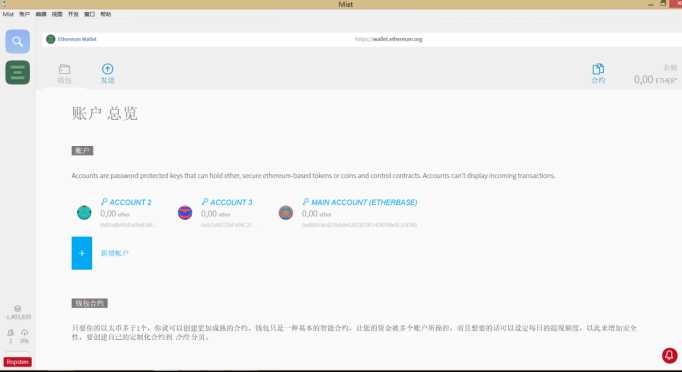Open MAIN ACCOUNT (ETHERBASE) link
Screen dimensions: 682x372
click(x=360, y=202)
